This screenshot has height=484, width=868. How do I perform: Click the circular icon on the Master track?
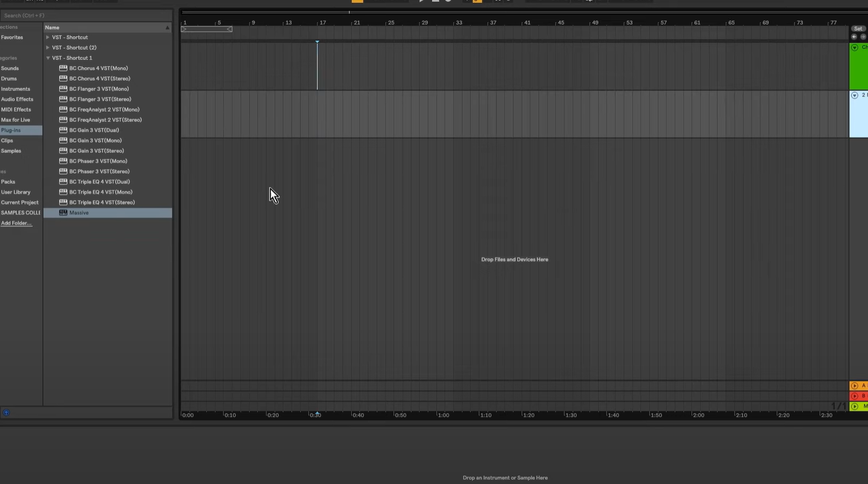[x=854, y=406]
